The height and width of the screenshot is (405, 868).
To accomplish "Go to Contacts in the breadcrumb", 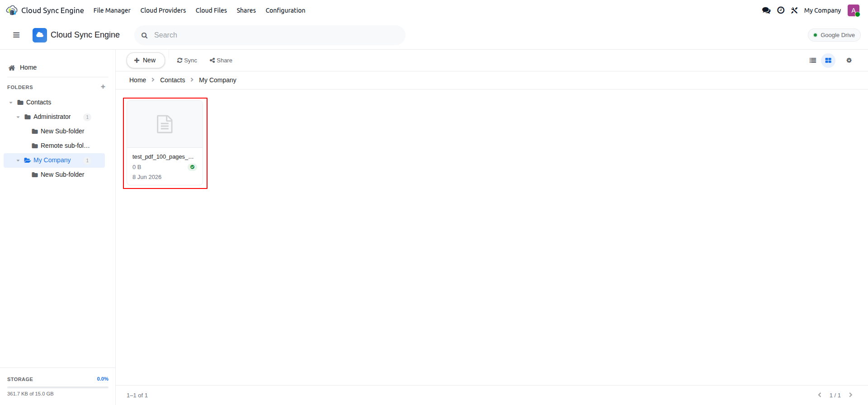I will pos(173,80).
